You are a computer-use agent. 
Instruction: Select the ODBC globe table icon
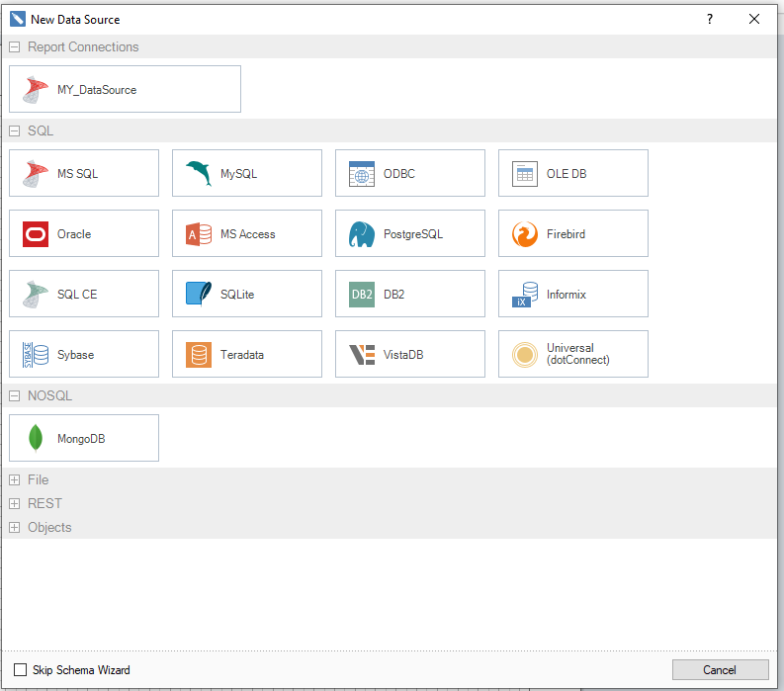[362, 174]
